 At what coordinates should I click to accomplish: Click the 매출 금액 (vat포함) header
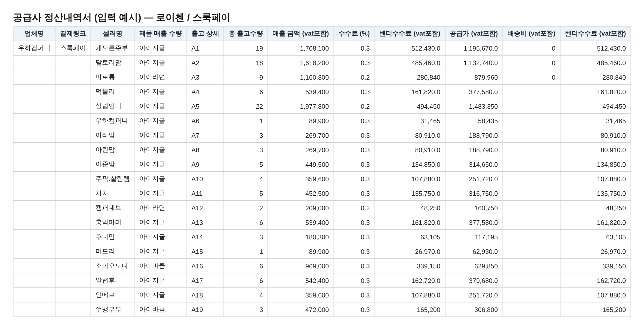pos(301,34)
